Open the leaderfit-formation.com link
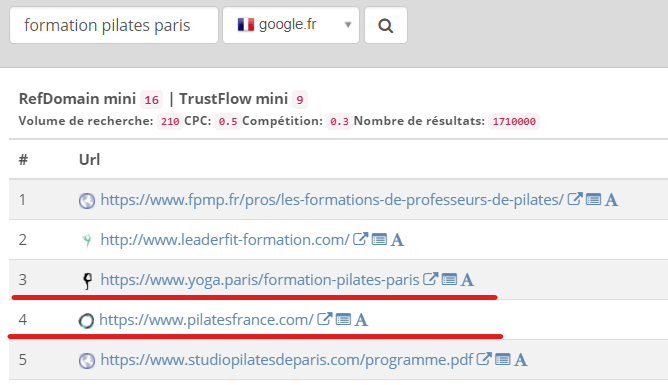This screenshot has width=668, height=385. [225, 239]
